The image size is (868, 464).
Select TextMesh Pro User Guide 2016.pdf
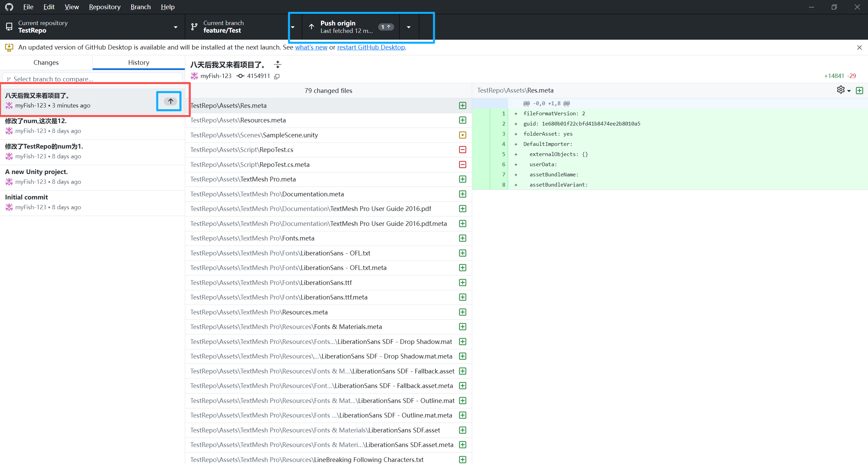coord(328,209)
